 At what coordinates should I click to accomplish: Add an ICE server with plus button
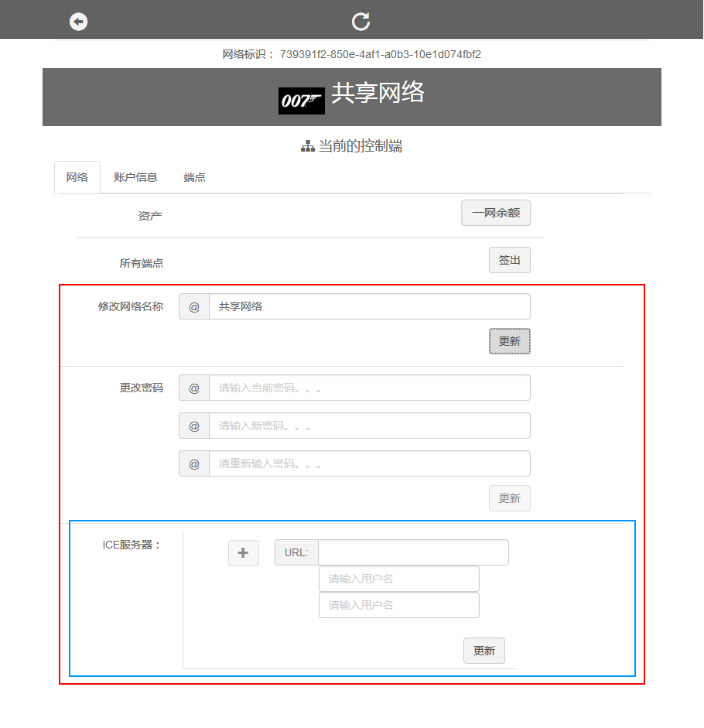(x=244, y=553)
